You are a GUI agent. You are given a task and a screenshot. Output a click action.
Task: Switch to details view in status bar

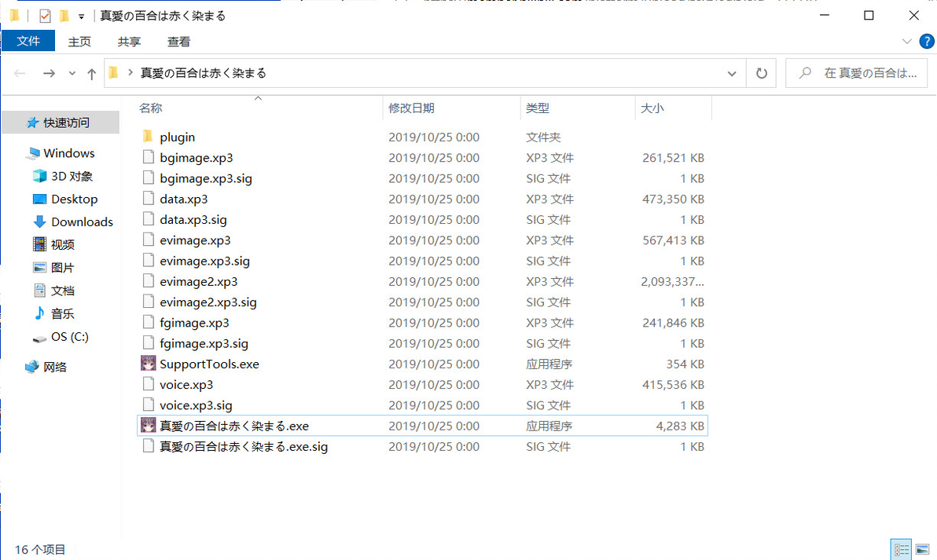click(x=901, y=549)
